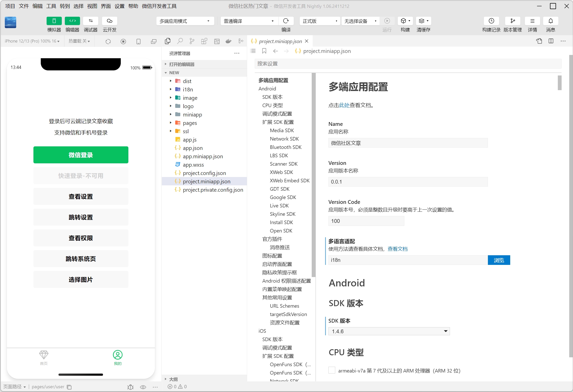Click the open JSON source file icon
The width and height of the screenshot is (573, 392).
pyautogui.click(x=539, y=41)
